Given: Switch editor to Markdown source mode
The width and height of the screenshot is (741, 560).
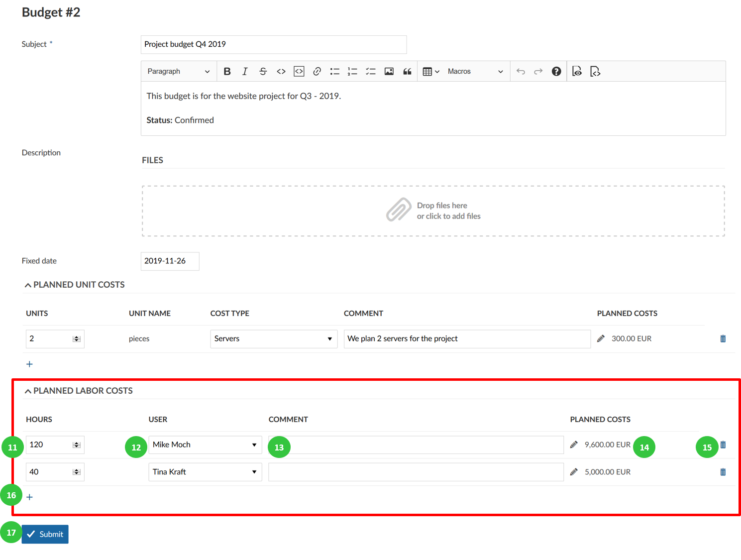Looking at the screenshot, I should (x=595, y=71).
